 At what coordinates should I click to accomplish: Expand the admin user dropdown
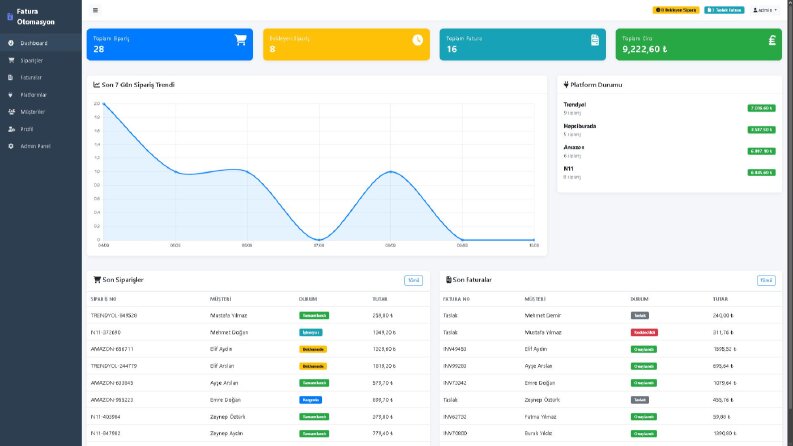(x=765, y=10)
